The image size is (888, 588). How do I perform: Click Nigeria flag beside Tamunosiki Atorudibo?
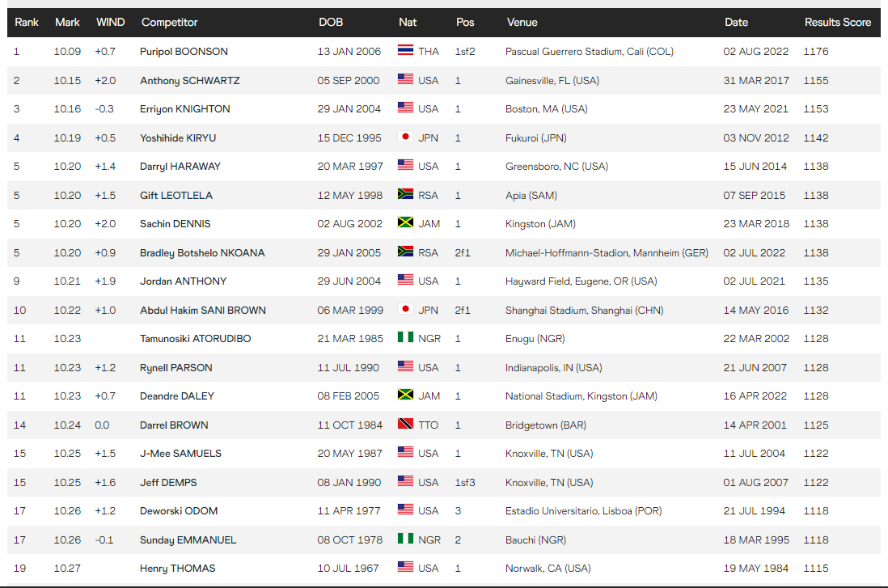coord(405,338)
